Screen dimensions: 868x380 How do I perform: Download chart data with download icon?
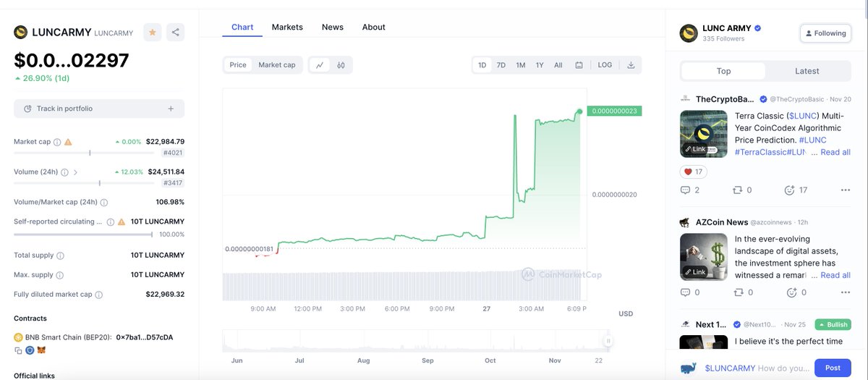click(x=631, y=65)
